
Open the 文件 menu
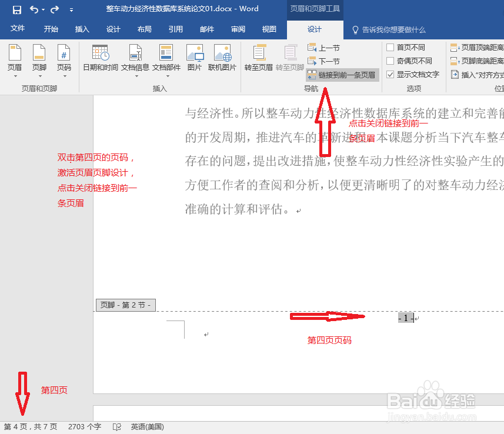tap(18, 29)
